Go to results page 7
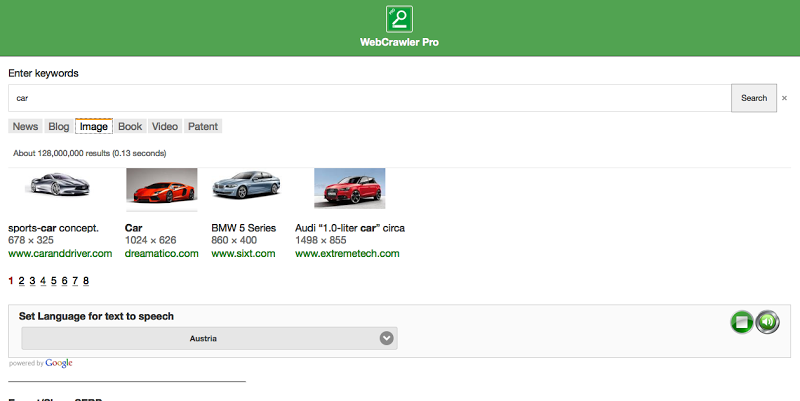Viewport: 800px width, 401px height. pos(75,281)
